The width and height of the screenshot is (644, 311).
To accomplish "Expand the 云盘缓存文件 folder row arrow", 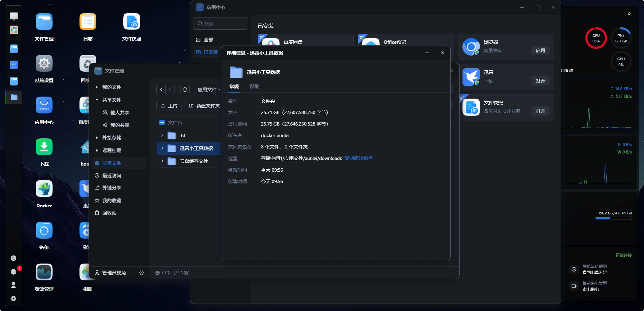I will (x=162, y=161).
